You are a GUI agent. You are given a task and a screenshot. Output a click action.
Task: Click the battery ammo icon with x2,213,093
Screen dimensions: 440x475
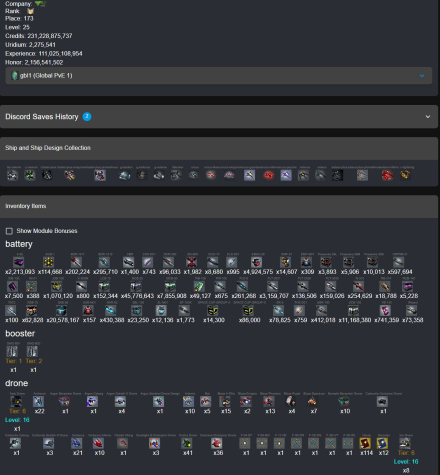coord(19,262)
